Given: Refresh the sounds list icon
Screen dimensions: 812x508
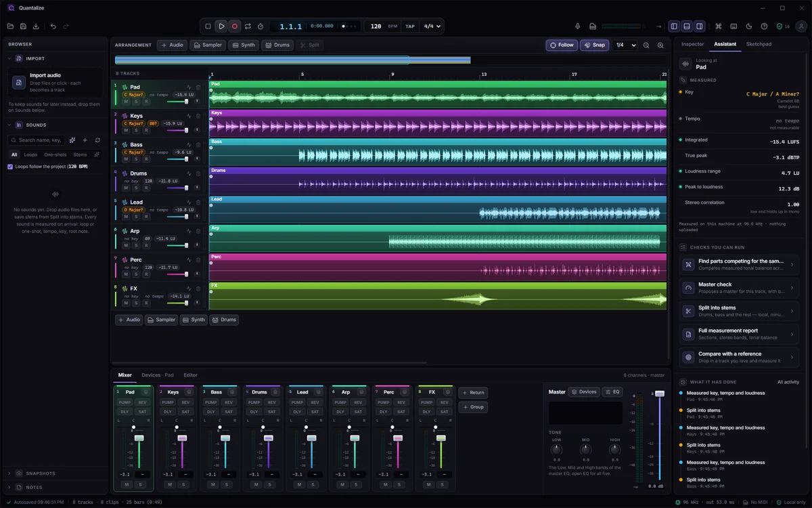Looking at the screenshot, I should click(97, 140).
